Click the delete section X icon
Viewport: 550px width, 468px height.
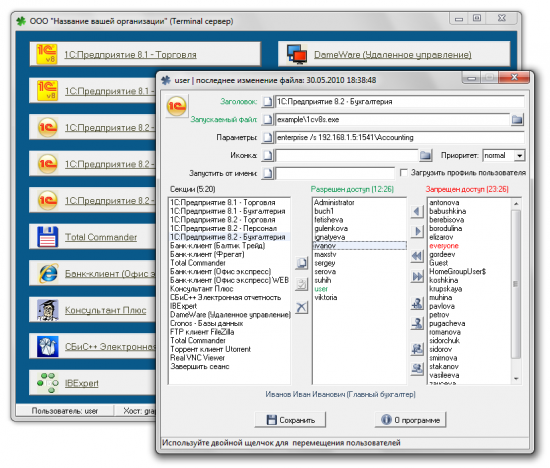pos(301,308)
